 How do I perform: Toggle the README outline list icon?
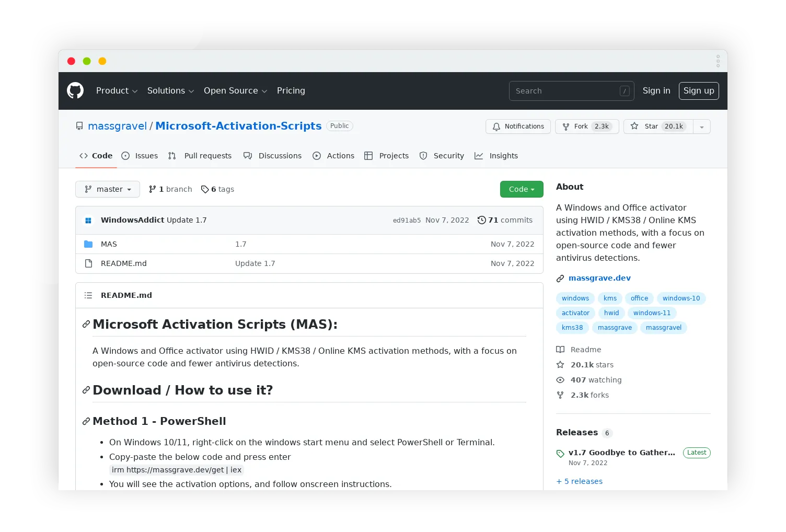pyautogui.click(x=88, y=295)
